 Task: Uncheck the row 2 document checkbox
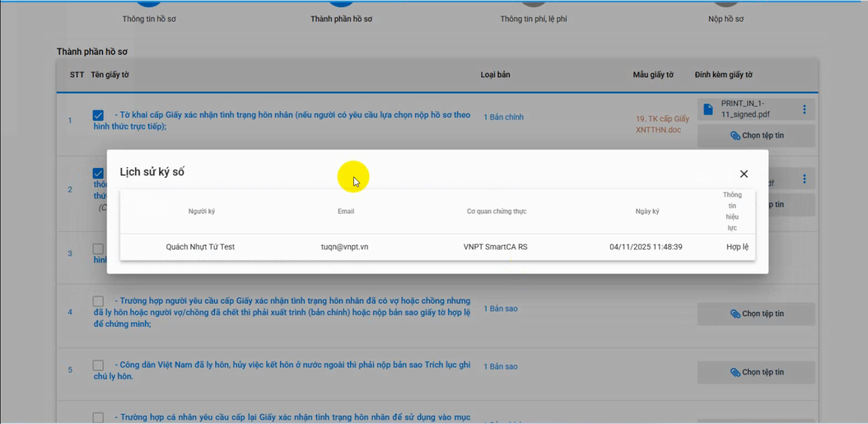(x=98, y=173)
